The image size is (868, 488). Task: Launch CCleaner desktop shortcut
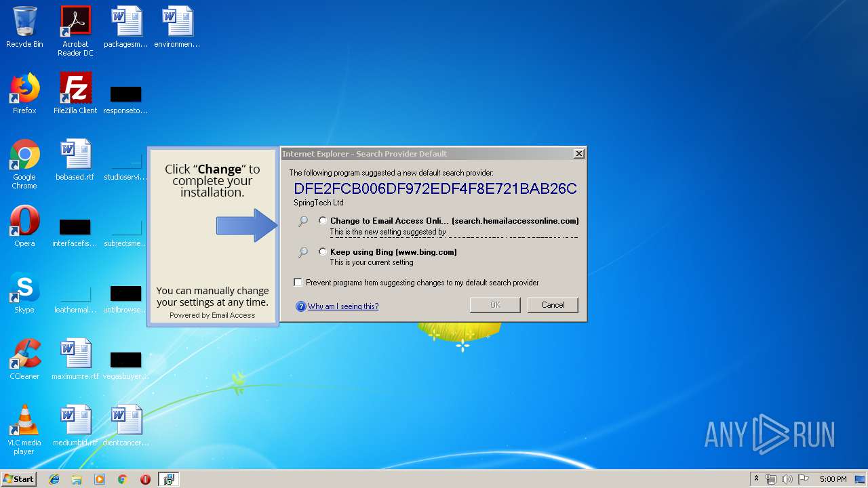pos(24,359)
